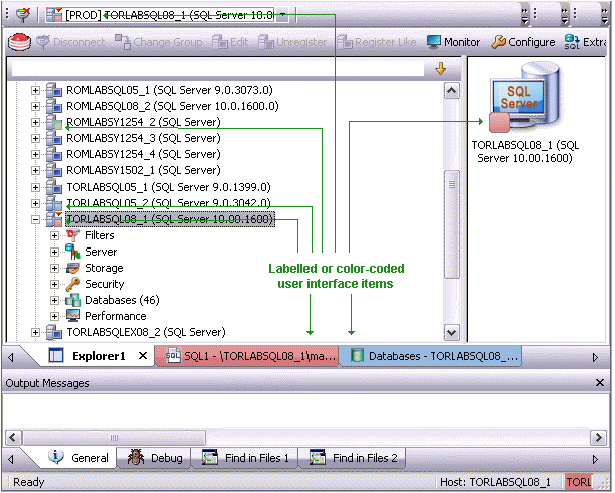Expand the ROMLABSY1502_1 server node
Image resolution: width=615 pixels, height=493 pixels.
click(x=35, y=171)
